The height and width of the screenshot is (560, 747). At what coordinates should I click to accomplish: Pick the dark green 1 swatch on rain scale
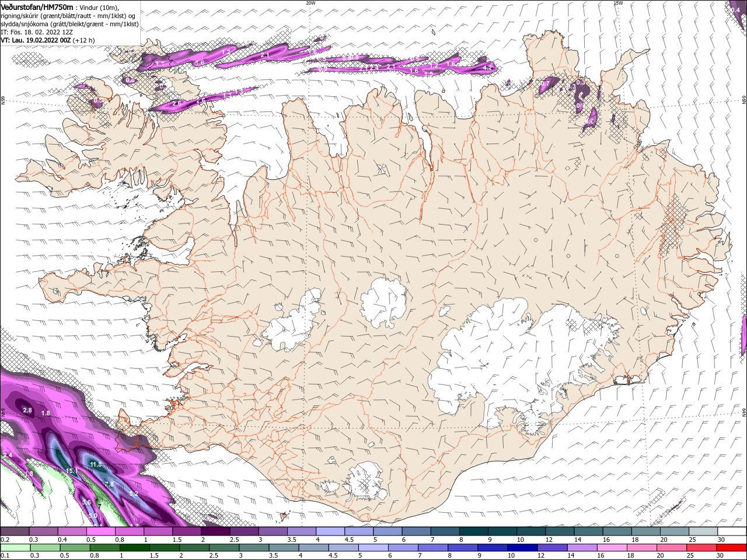click(x=135, y=548)
